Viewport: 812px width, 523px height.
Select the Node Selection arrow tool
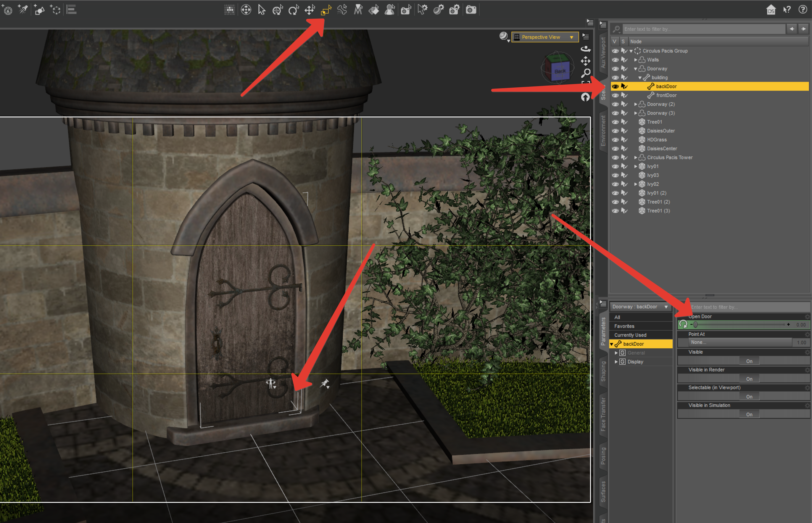[x=261, y=10]
